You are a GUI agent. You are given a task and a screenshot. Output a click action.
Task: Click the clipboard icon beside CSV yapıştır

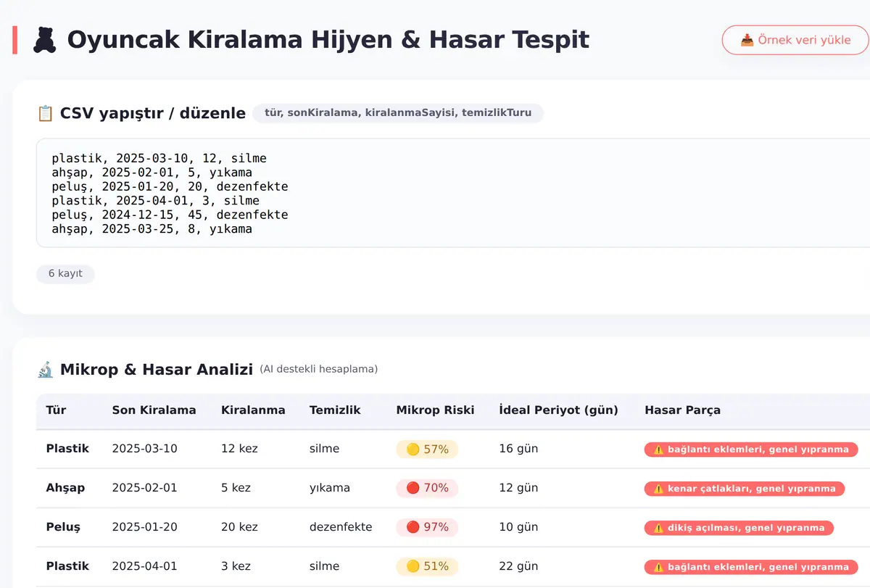(x=45, y=113)
